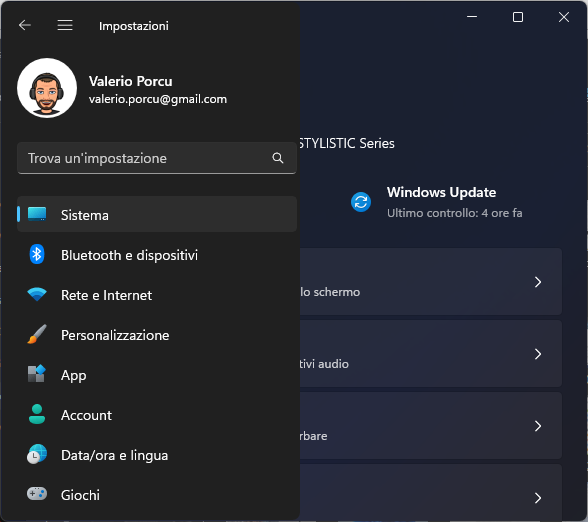Click the Impostazioni window title

(x=134, y=26)
